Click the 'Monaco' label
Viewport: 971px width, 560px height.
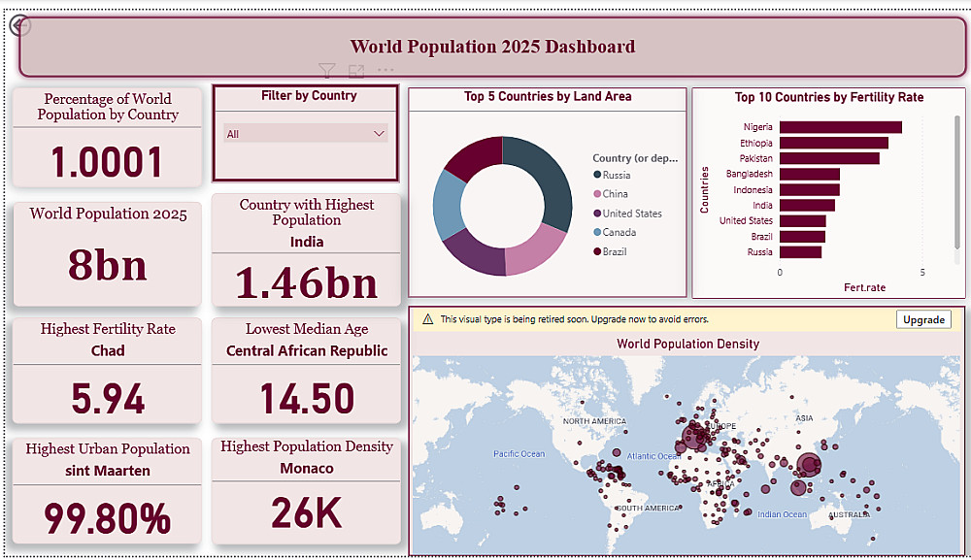coord(307,469)
